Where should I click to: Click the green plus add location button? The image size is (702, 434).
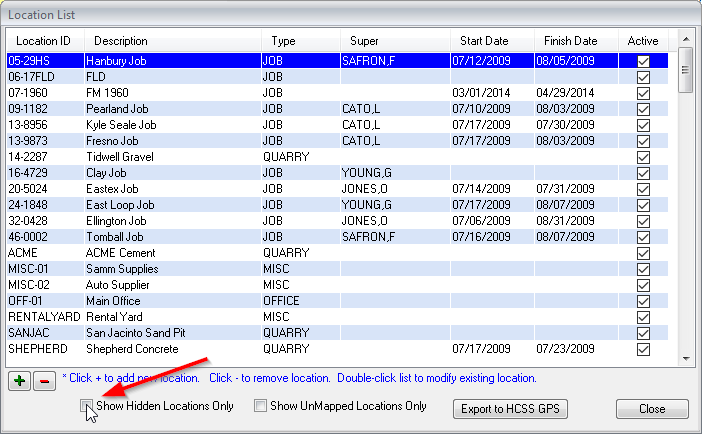click(x=19, y=380)
